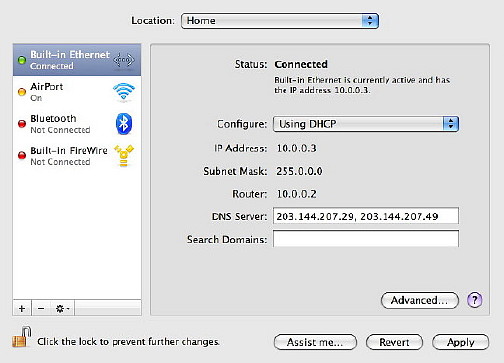The width and height of the screenshot is (504, 363).
Task: Click the Connected status text
Action: coord(301,64)
